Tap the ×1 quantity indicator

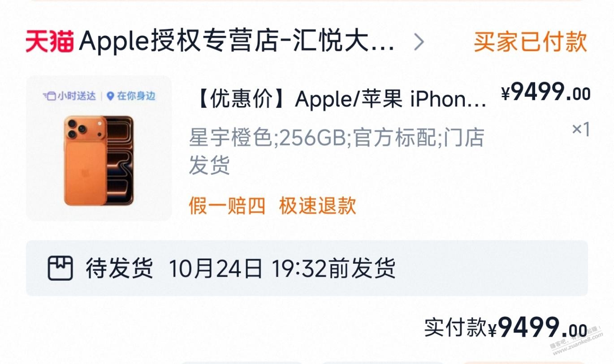point(581,129)
